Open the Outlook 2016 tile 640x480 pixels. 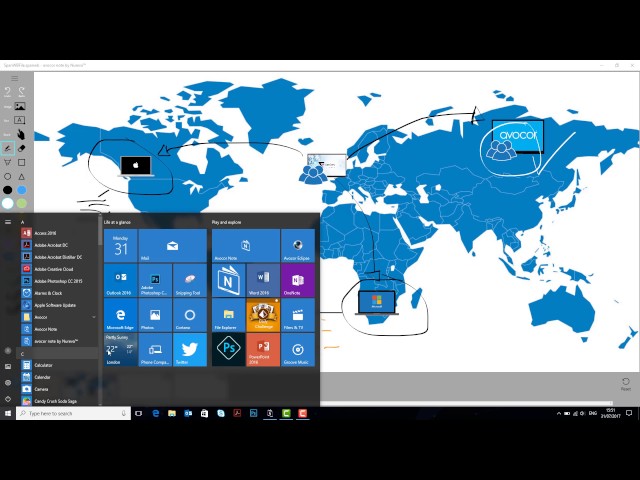(x=121, y=280)
